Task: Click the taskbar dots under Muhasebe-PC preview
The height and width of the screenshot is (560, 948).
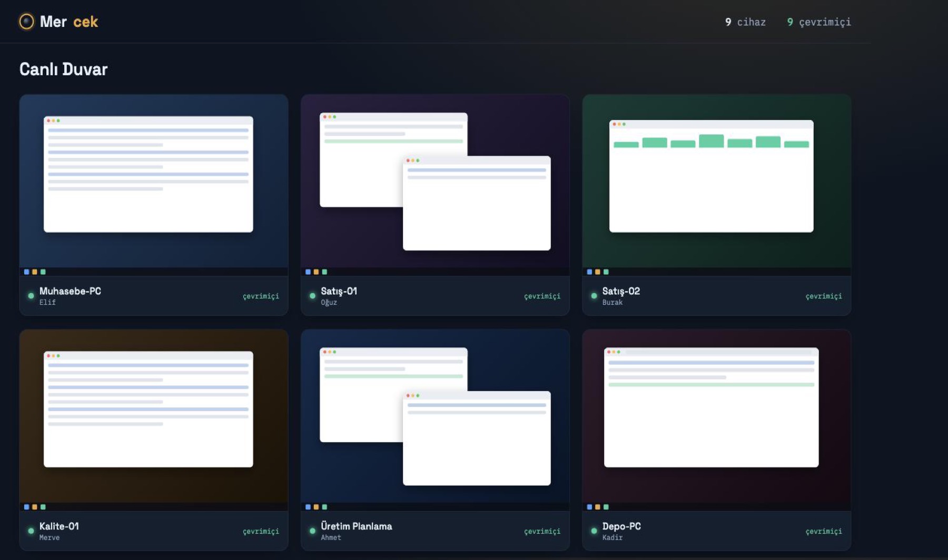Action: [35, 272]
